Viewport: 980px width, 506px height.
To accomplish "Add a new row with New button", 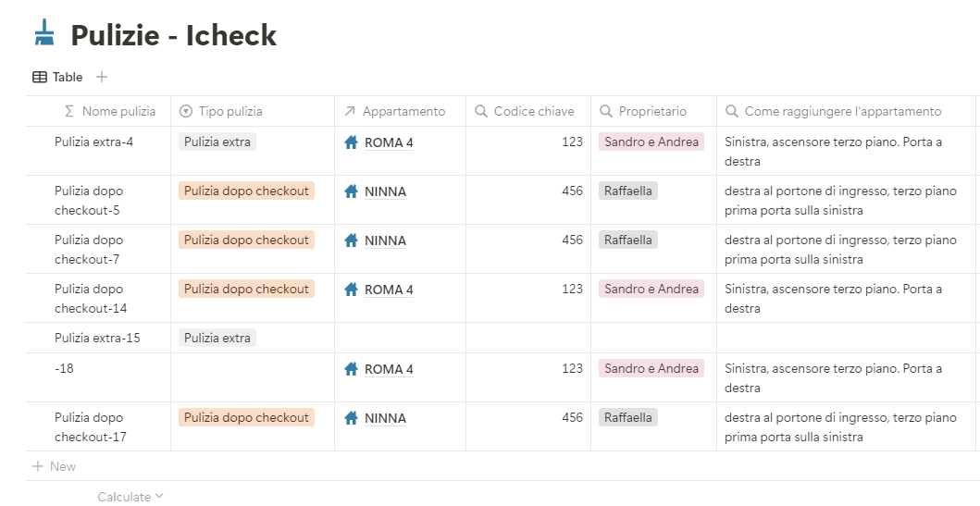I will click(x=55, y=466).
